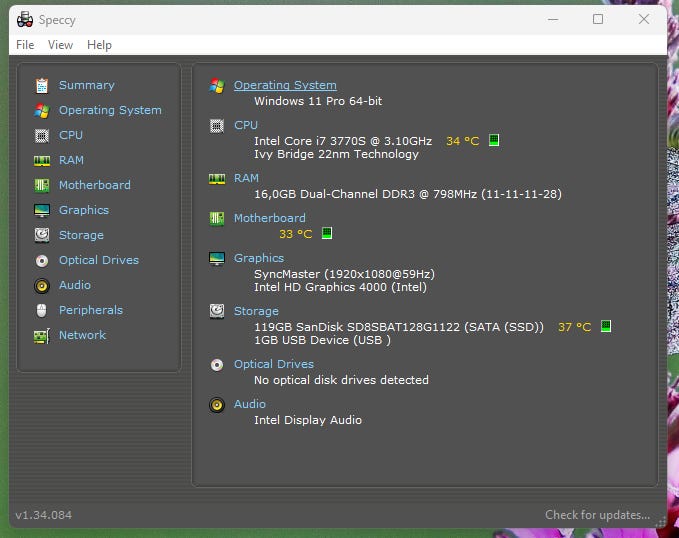Click the CPU chip icon in sidebar
This screenshot has height=538, width=679.
(42, 136)
